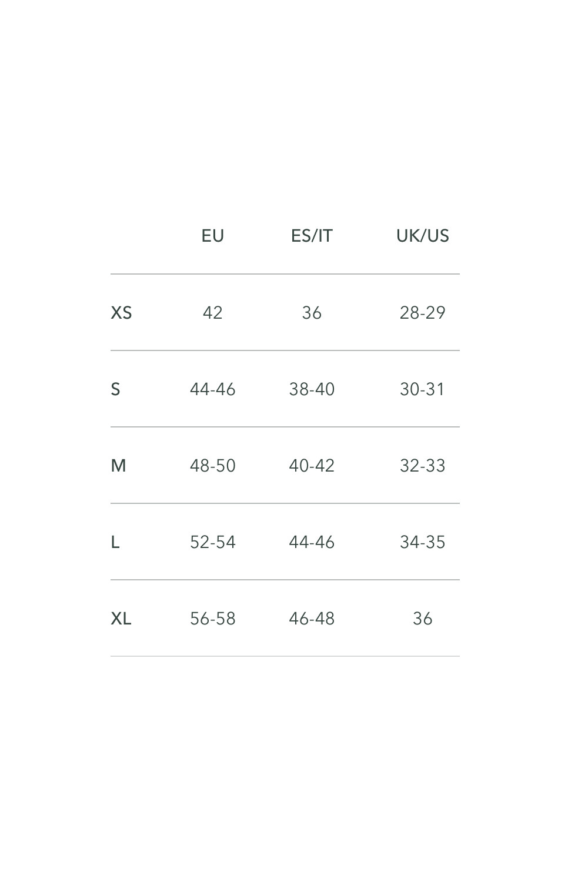Click EU value 48-50
This screenshot has height=882, width=588.
(212, 465)
